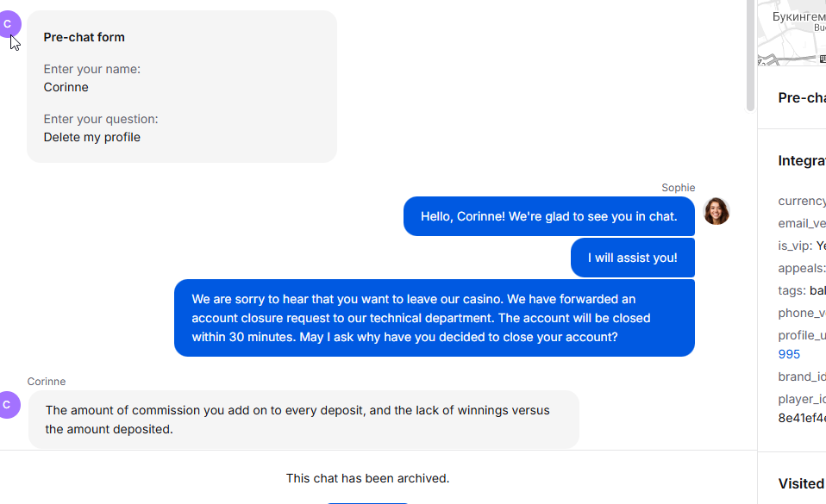Click the player_id value starting 8e41ef4

tap(802, 418)
